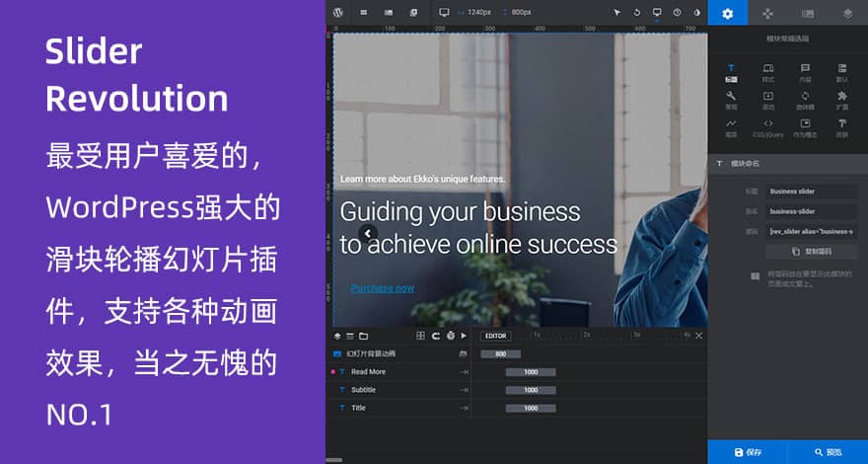Open the CSS/jQuery code option
868x464 pixels.
click(x=768, y=128)
